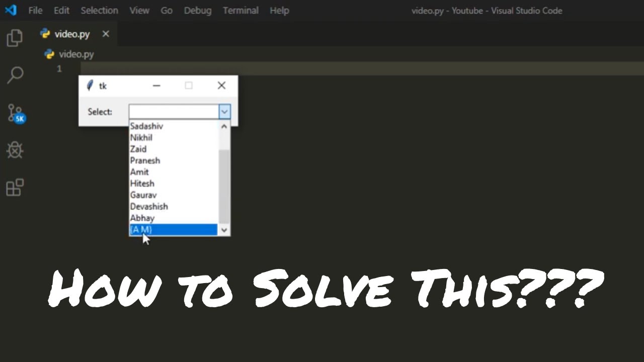644x362 pixels.
Task: Open the View menu
Action: [139, 10]
